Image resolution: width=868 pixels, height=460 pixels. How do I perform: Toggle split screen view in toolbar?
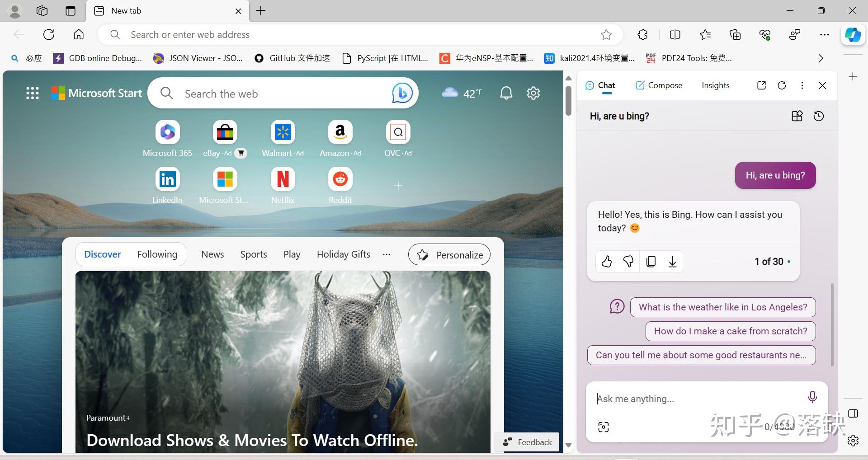click(674, 34)
